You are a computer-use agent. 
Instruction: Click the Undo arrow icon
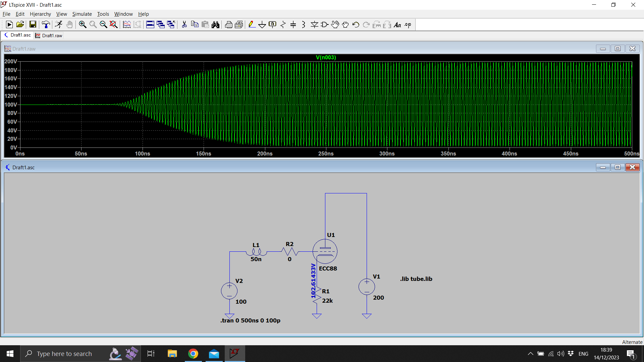tap(356, 24)
